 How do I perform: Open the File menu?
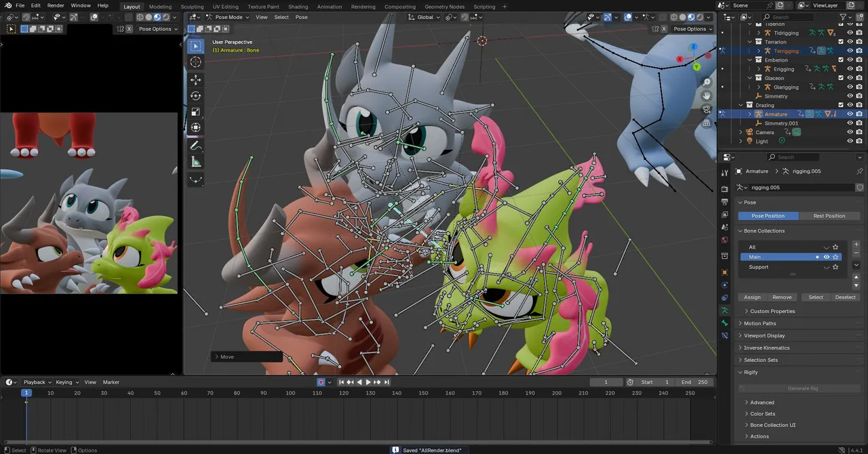point(20,5)
